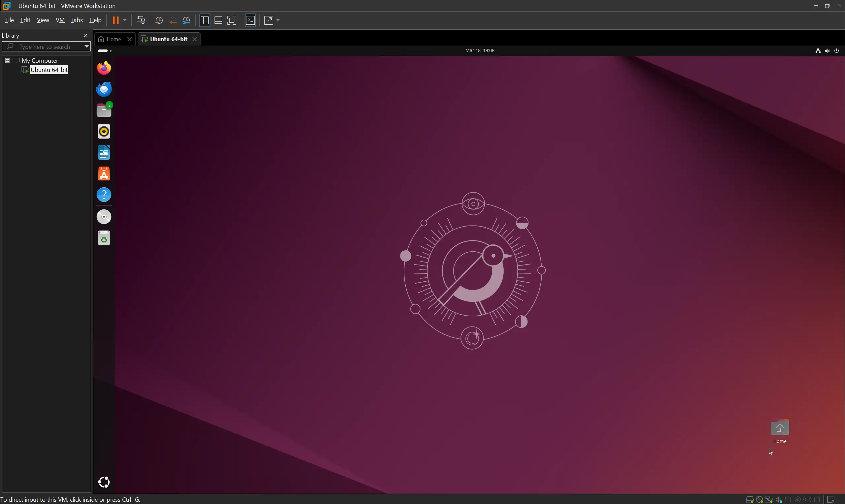Image resolution: width=845 pixels, height=504 pixels.
Task: Open the VM menu
Action: click(x=60, y=20)
